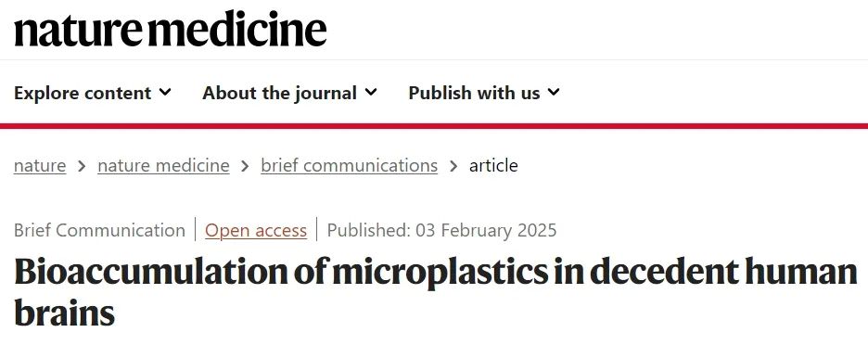This screenshot has width=868, height=345.
Task: Select the article breadcrumb text
Action: click(493, 166)
